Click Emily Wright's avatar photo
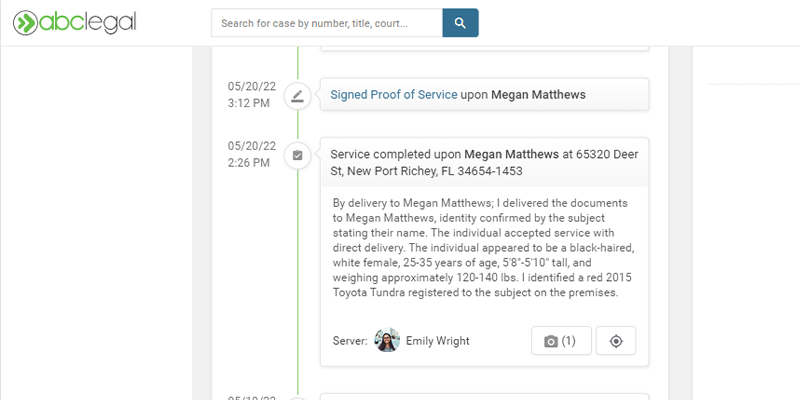The width and height of the screenshot is (800, 400). click(x=387, y=341)
